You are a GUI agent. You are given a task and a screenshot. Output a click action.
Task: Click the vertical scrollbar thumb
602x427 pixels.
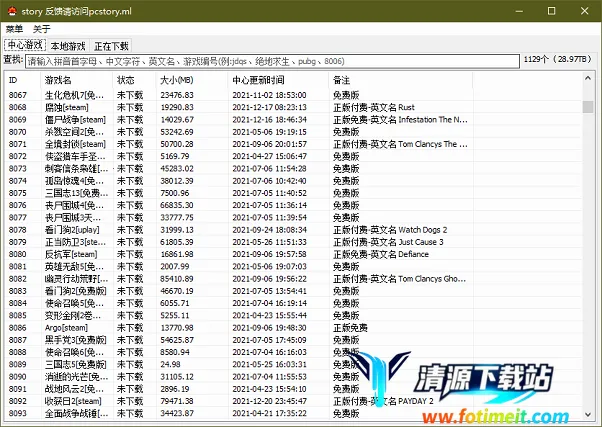click(x=588, y=107)
